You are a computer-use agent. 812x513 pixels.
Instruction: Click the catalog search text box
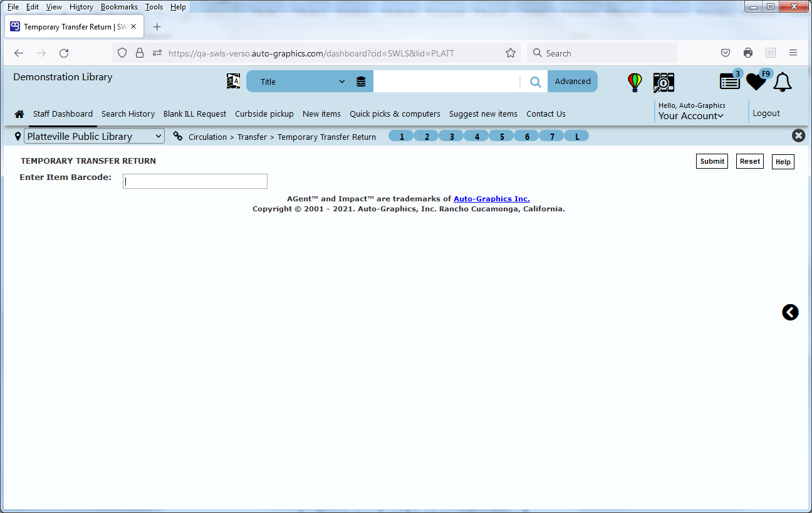[447, 82]
